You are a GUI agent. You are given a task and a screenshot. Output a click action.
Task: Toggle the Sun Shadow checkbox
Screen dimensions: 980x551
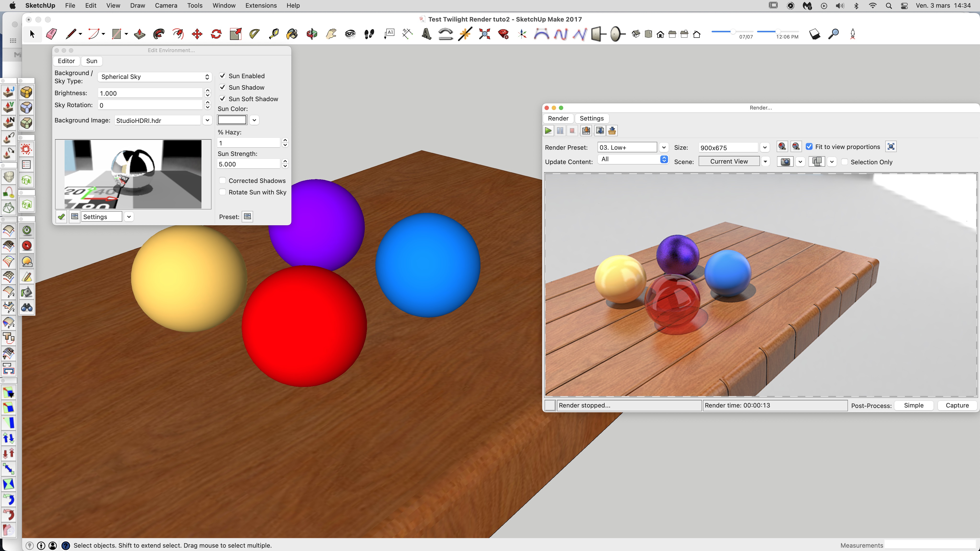pos(223,88)
